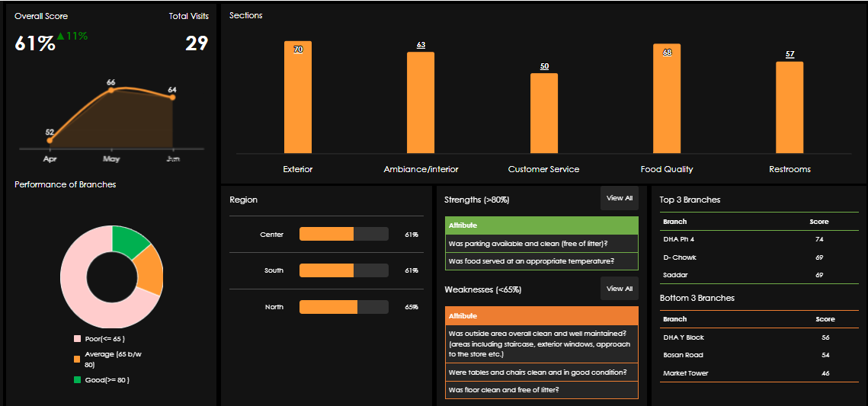The height and width of the screenshot is (406, 868).
Task: Open View All for Strengths
Action: pos(619,198)
